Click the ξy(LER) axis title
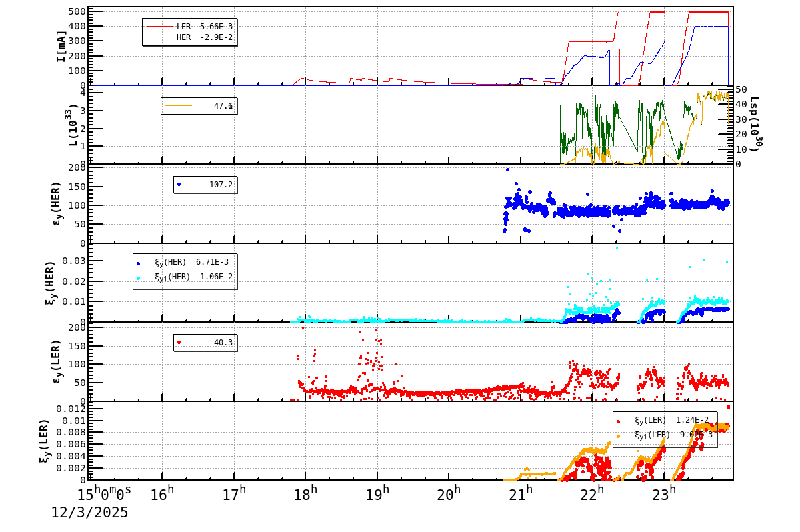 (x=45, y=441)
